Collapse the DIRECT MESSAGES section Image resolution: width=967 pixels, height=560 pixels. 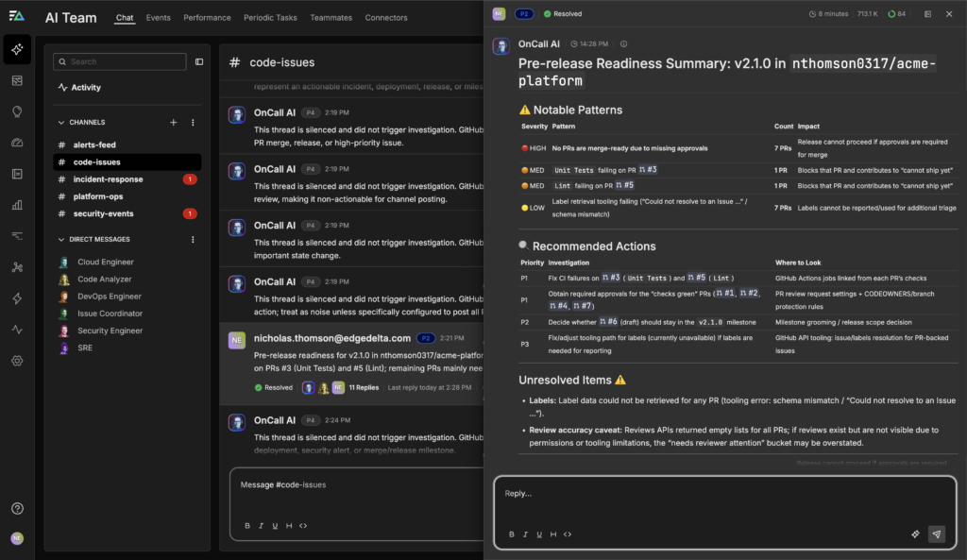[61, 240]
